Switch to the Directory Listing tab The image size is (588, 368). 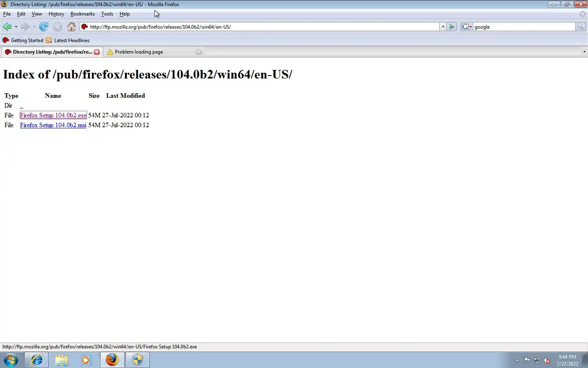[51, 52]
